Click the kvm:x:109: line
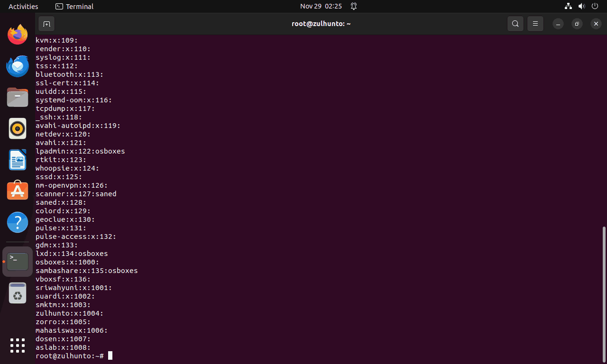The width and height of the screenshot is (607, 364). click(56, 40)
